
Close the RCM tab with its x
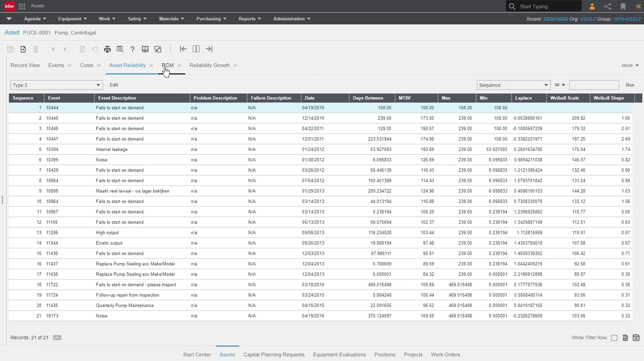pos(179,65)
